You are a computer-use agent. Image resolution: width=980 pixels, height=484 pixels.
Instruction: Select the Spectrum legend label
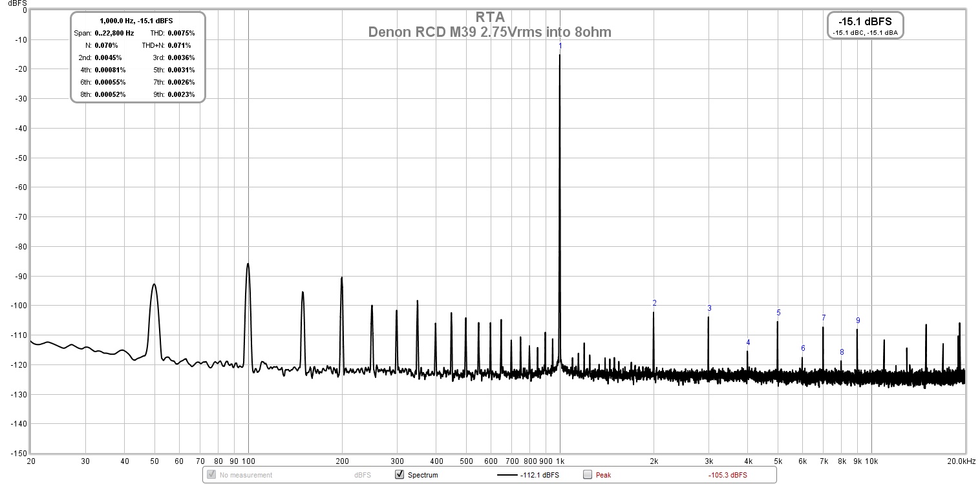click(423, 475)
